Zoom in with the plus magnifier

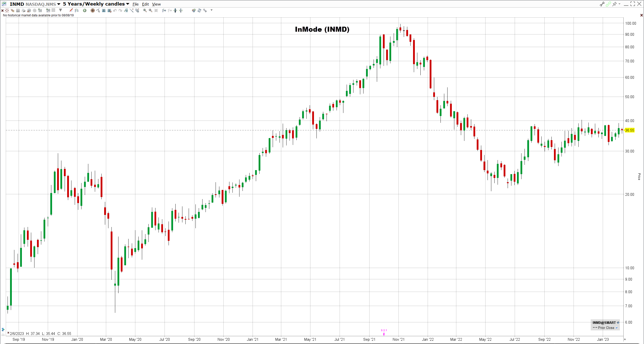click(145, 11)
